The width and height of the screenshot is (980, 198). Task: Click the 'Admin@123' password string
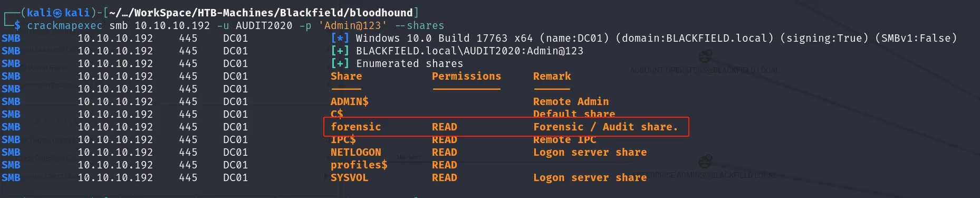(x=352, y=25)
